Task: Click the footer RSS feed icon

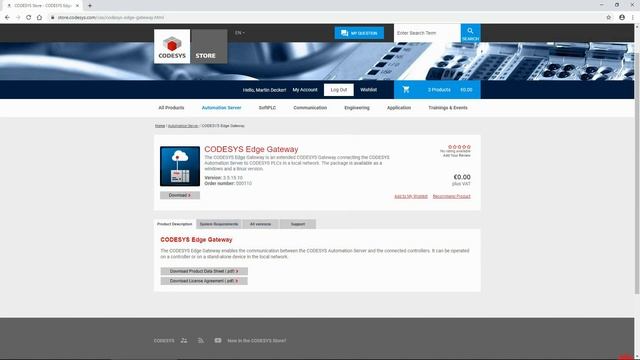Action: pyautogui.click(x=200, y=340)
